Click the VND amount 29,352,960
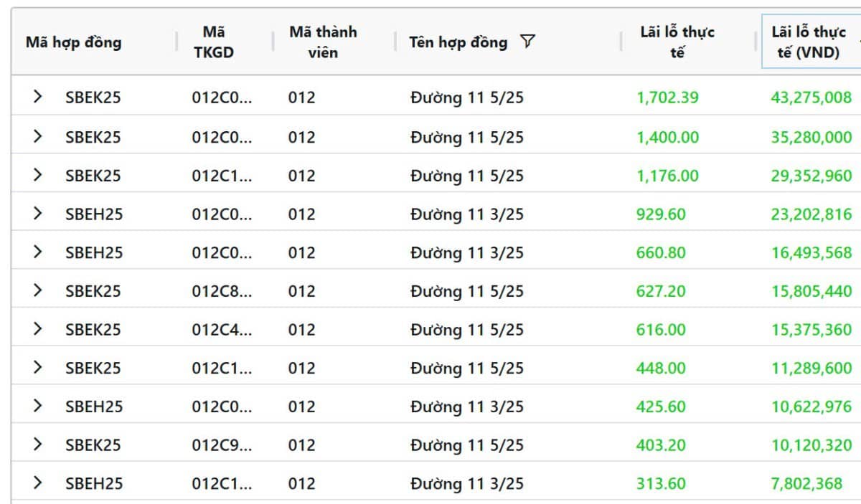Viewport: 861px width, 504px height. [x=811, y=175]
